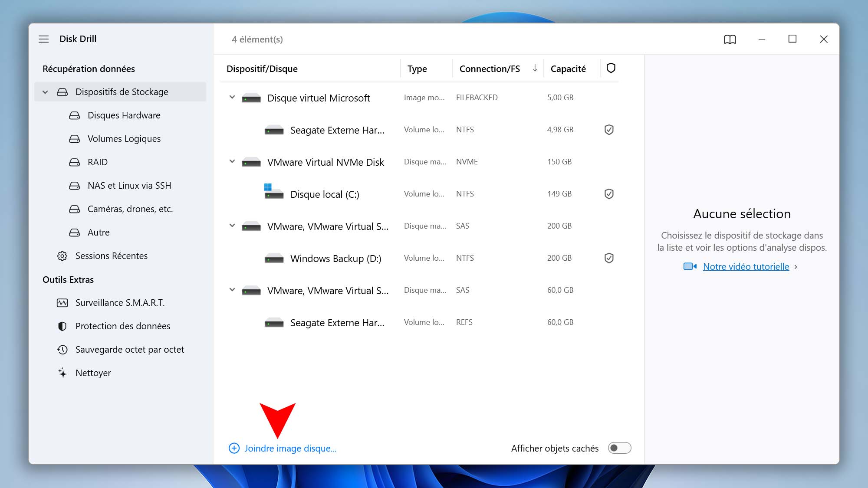Click the Protection des données shield icon
868x488 pixels.
(62, 326)
